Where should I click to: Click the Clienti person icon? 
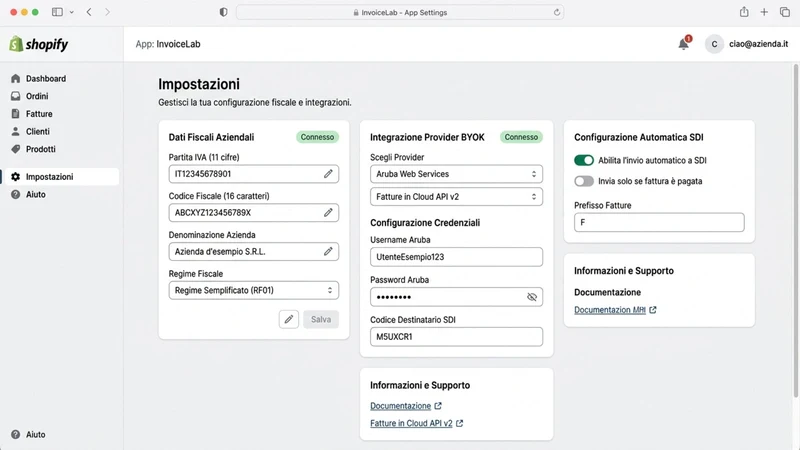[15, 131]
